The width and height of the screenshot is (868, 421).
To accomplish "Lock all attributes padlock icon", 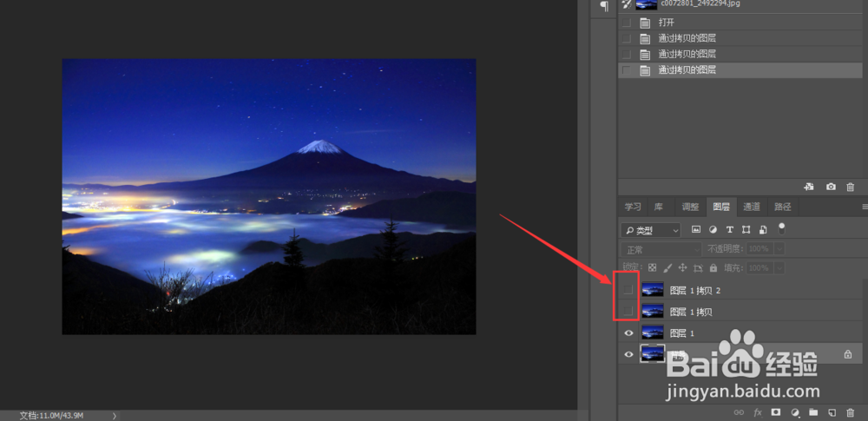I will click(x=713, y=267).
